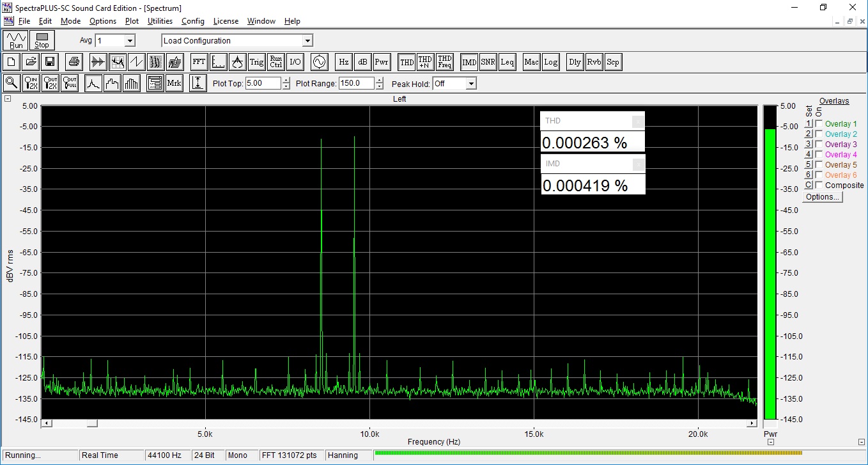Screen dimensions: 868x465
Task: Toggle the IMD measurement icon
Action: [469, 62]
